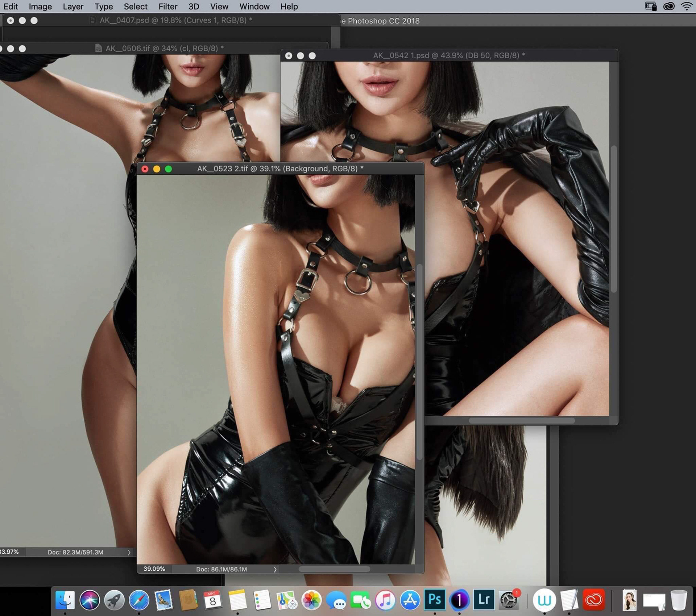
Task: Open the Layer menu
Action: coord(73,7)
